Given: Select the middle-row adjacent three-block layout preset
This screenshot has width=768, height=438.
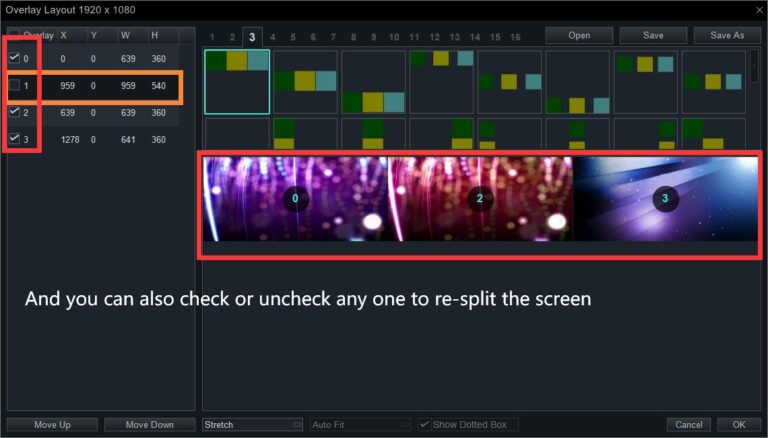Looking at the screenshot, I should [306, 81].
